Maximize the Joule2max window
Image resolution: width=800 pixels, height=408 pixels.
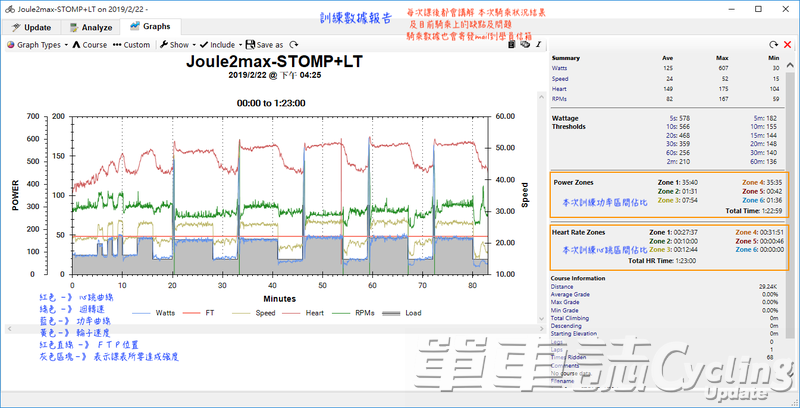pos(758,9)
